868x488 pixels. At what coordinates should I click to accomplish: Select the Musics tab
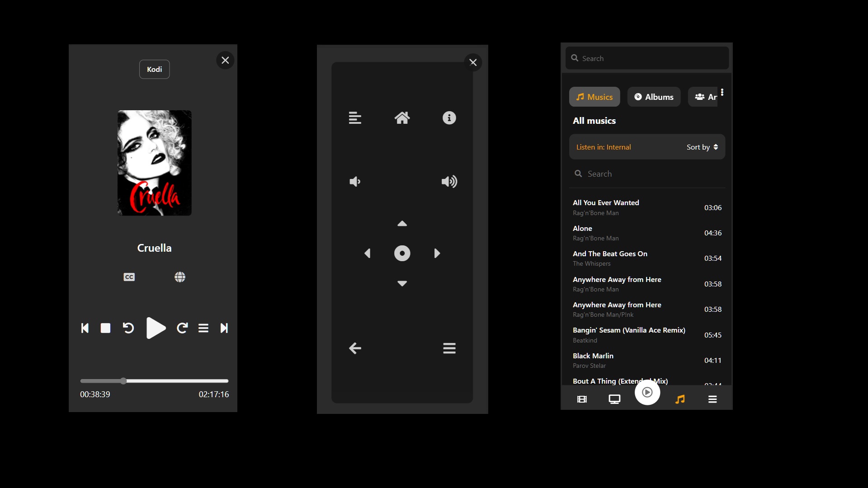[594, 97]
